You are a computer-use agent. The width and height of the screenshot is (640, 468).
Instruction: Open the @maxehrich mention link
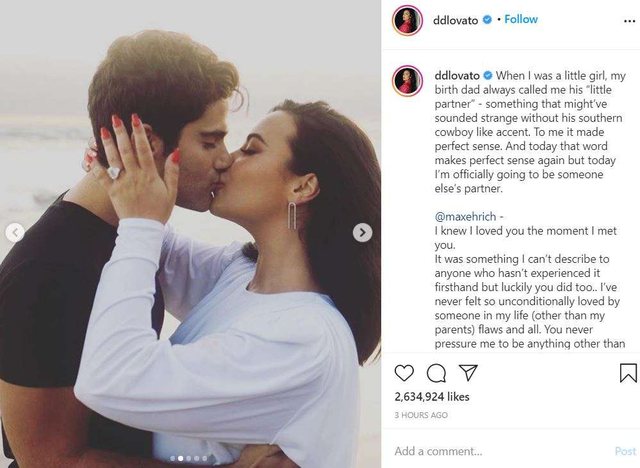tap(465, 216)
